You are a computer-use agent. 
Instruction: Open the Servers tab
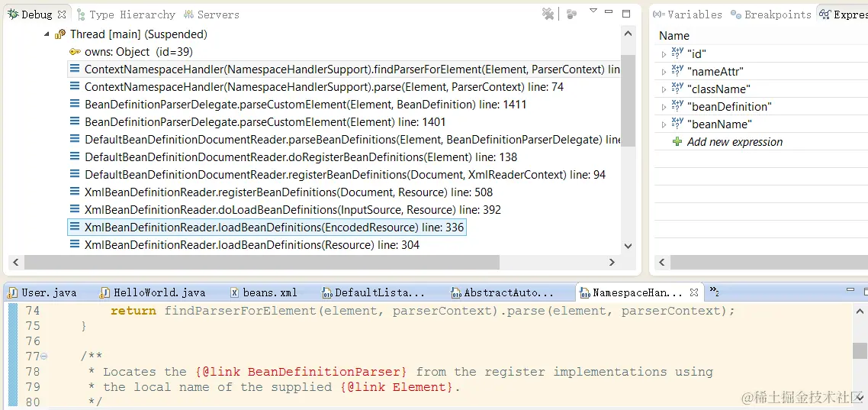coord(212,15)
